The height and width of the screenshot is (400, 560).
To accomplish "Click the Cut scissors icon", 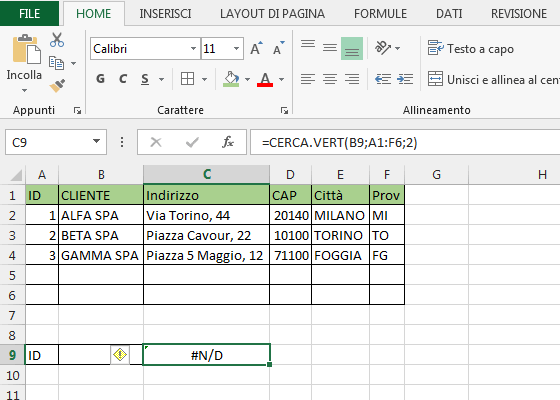I will (x=57, y=40).
